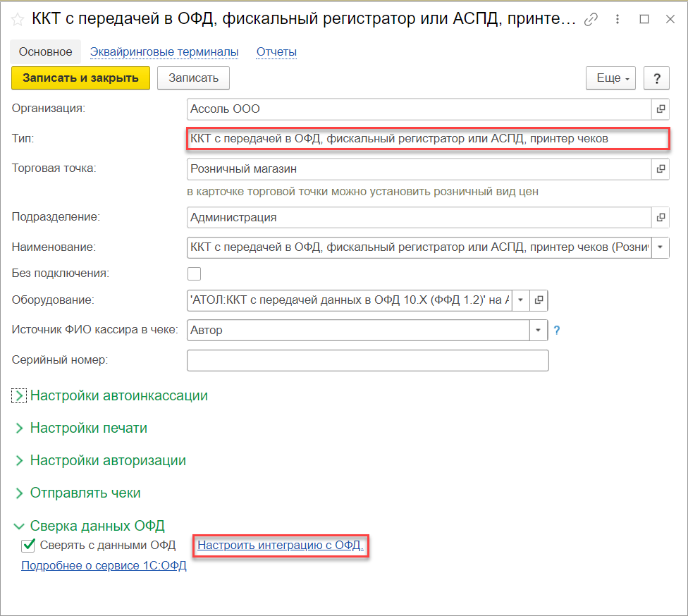Open the Отчеты tab
Screen dimensions: 688x616
point(276,51)
